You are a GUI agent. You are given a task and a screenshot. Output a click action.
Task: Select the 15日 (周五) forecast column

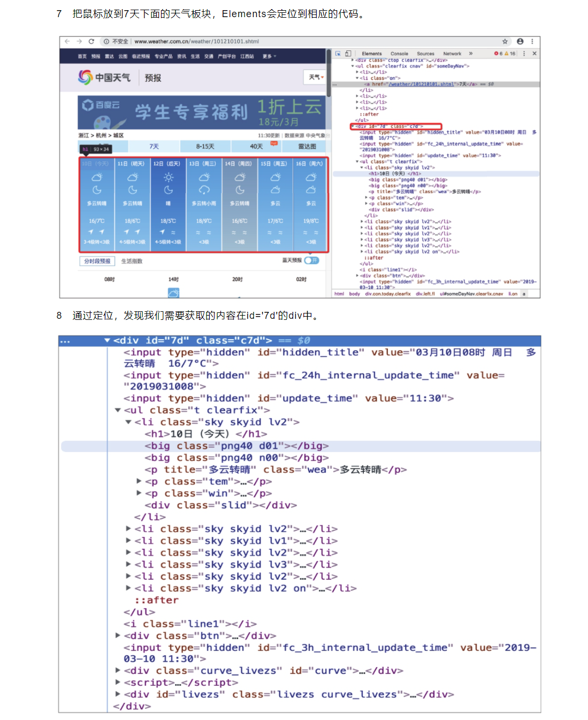pyautogui.click(x=275, y=204)
